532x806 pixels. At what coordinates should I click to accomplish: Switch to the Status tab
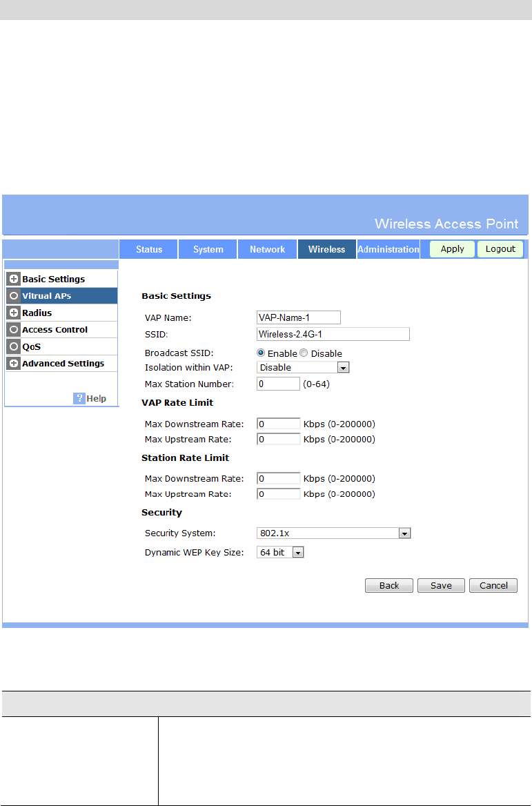(x=149, y=249)
